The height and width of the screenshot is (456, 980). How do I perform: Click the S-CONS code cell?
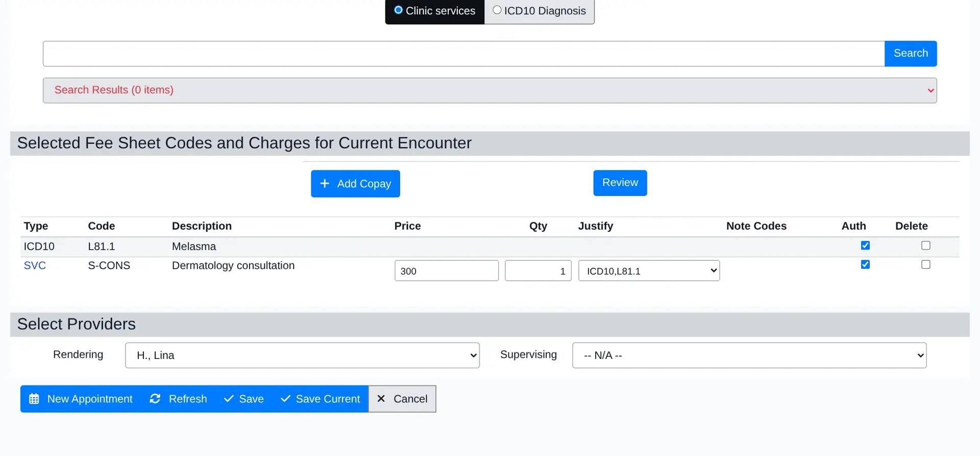click(109, 266)
